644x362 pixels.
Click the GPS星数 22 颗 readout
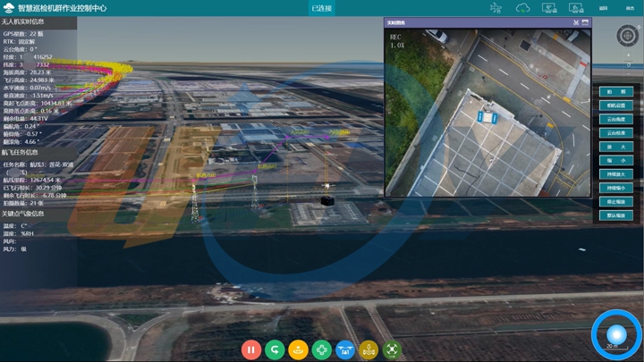pos(23,34)
